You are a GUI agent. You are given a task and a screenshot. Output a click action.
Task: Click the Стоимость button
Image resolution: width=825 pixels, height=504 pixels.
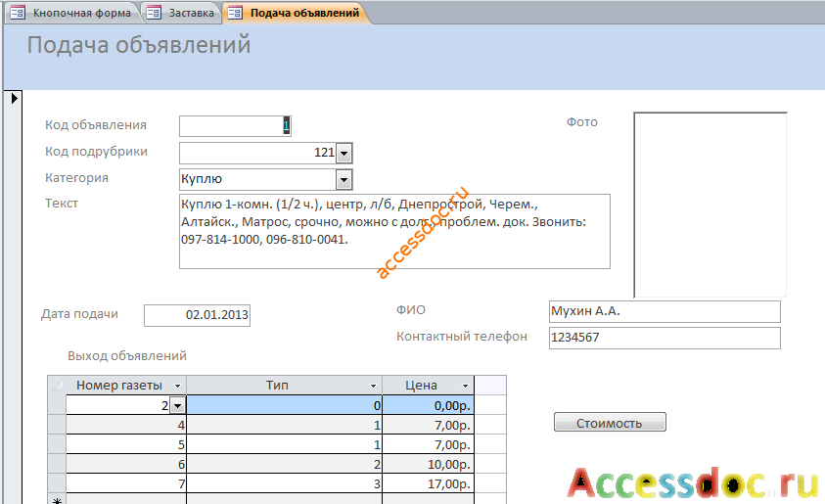coord(610,423)
